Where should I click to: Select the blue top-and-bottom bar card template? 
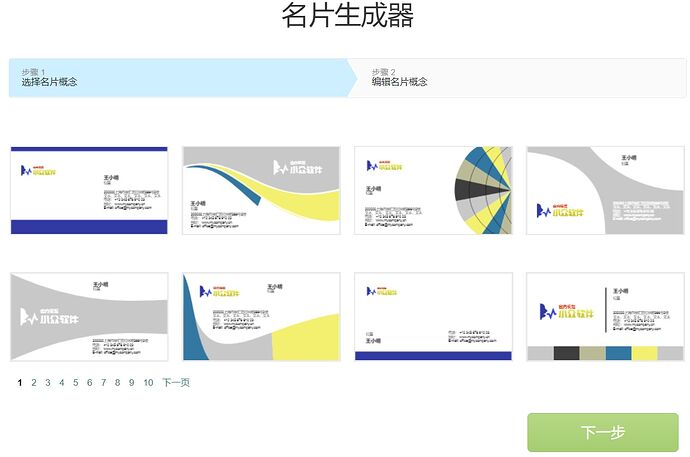coord(89,190)
